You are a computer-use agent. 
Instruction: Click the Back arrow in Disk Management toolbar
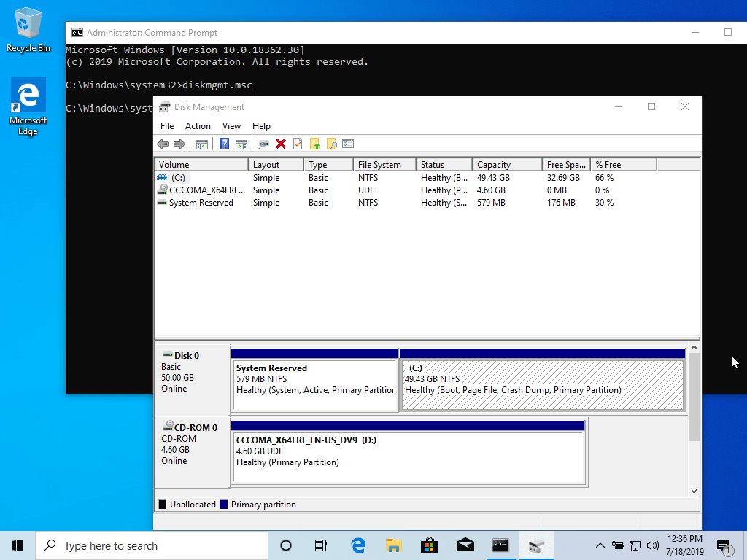tap(163, 144)
